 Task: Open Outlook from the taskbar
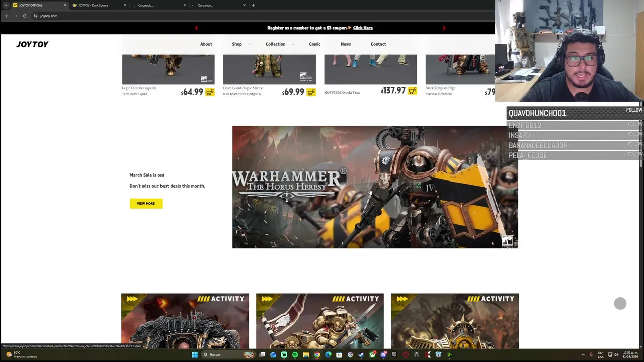coord(273,355)
